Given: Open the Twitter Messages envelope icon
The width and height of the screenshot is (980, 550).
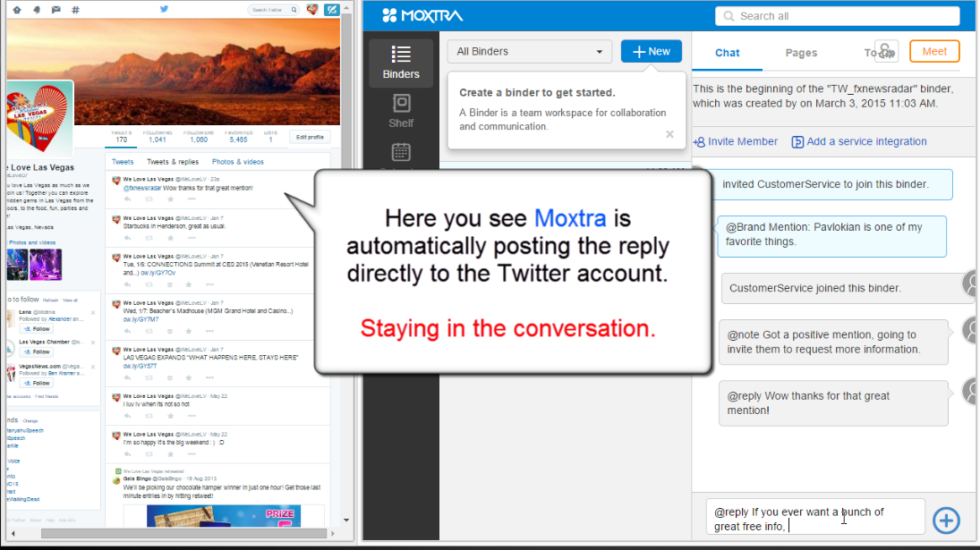Looking at the screenshot, I should (x=55, y=10).
